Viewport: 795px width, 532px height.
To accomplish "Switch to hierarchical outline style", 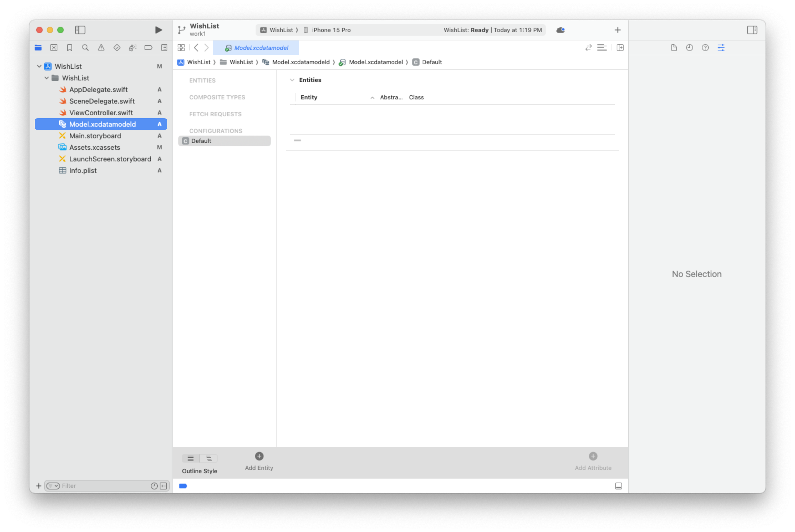I will point(209,458).
